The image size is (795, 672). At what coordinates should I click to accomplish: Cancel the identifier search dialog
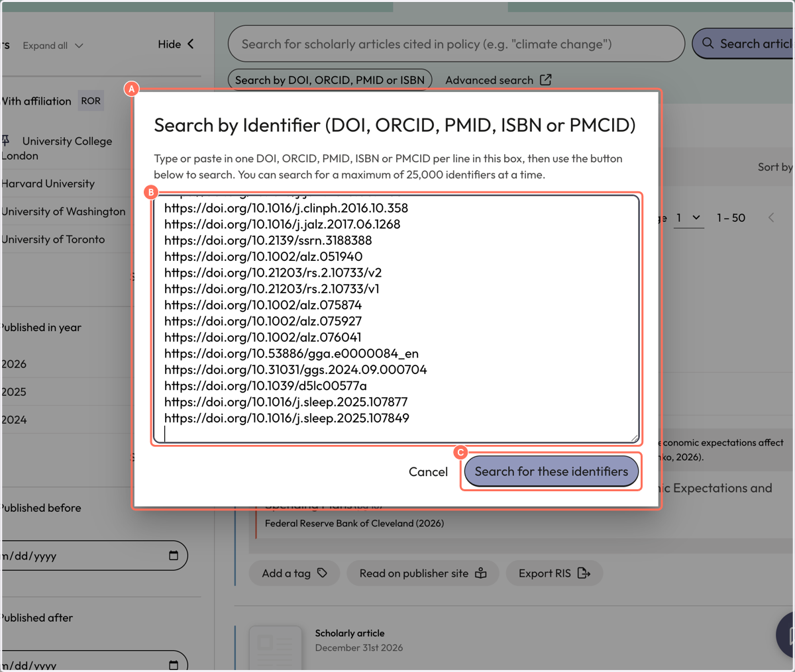428,471
